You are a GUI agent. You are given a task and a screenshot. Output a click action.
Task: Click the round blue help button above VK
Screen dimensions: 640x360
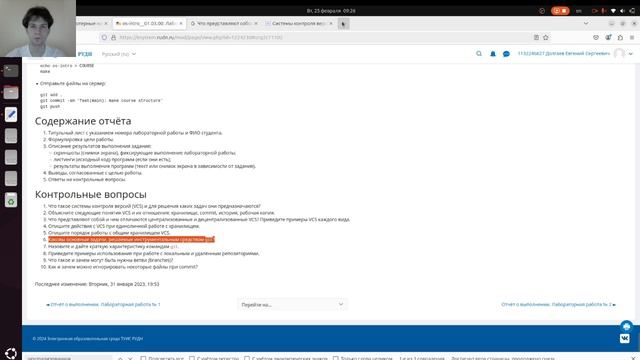(626, 326)
